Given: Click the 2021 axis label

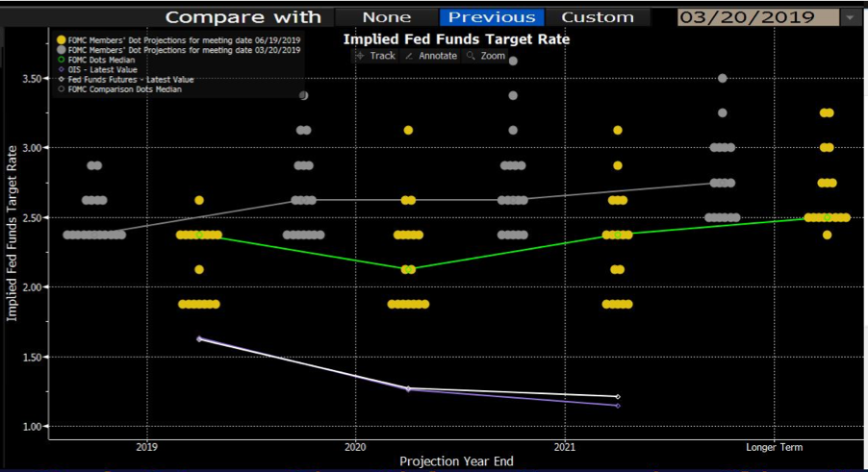Looking at the screenshot, I should pos(565,447).
